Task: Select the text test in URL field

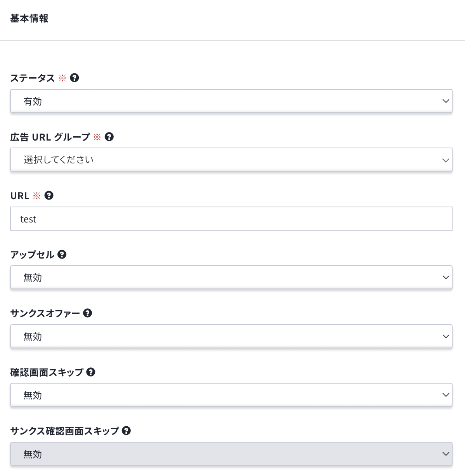Action: click(x=29, y=218)
